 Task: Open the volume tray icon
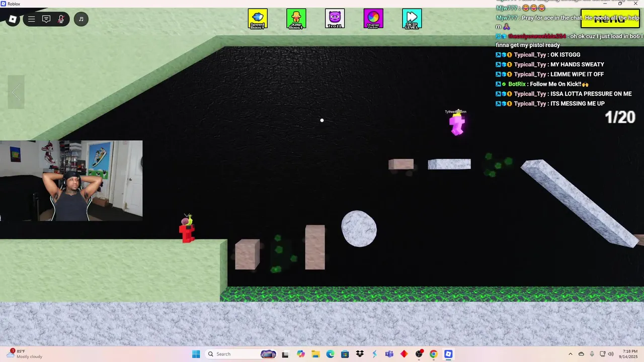(610, 354)
